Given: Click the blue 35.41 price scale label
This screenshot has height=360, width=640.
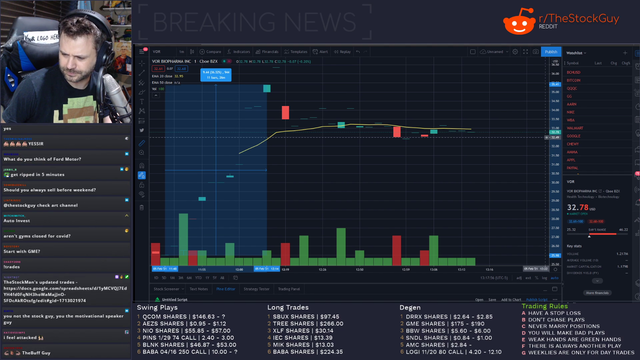Looking at the screenshot, I should click(x=555, y=84).
